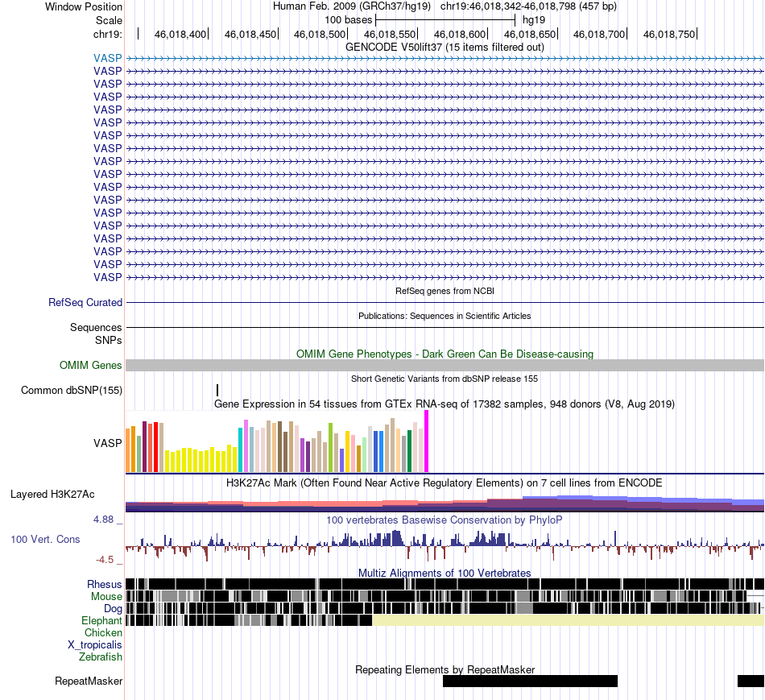This screenshot has width=765, height=700.
Task: Click the Rhesus alignment label
Action: [x=105, y=584]
